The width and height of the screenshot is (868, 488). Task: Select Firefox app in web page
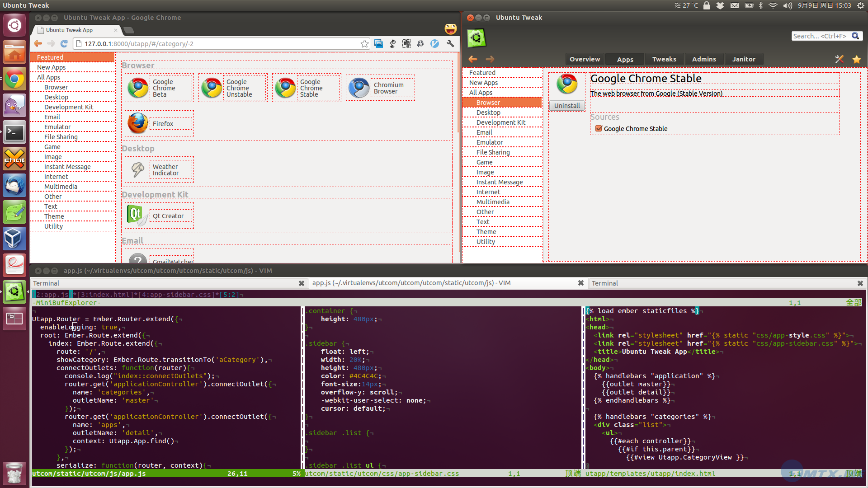coord(159,123)
